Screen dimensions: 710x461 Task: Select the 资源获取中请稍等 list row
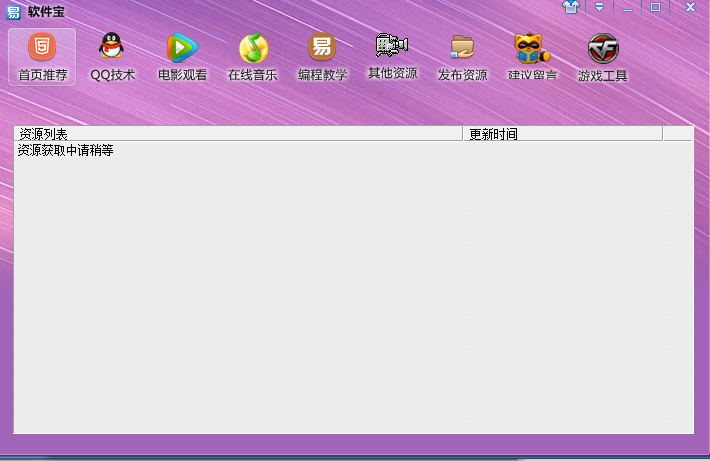pyautogui.click(x=353, y=150)
